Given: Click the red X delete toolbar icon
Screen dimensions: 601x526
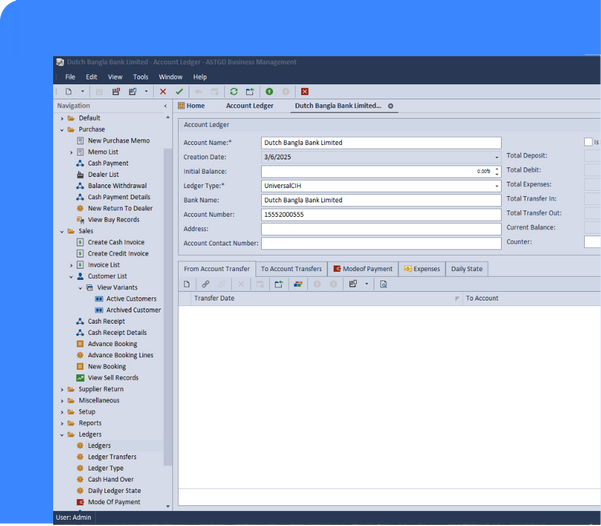Looking at the screenshot, I should pyautogui.click(x=163, y=92).
